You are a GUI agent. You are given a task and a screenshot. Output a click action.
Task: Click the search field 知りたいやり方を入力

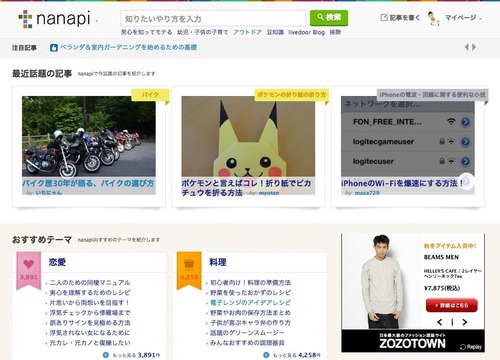coord(213,18)
